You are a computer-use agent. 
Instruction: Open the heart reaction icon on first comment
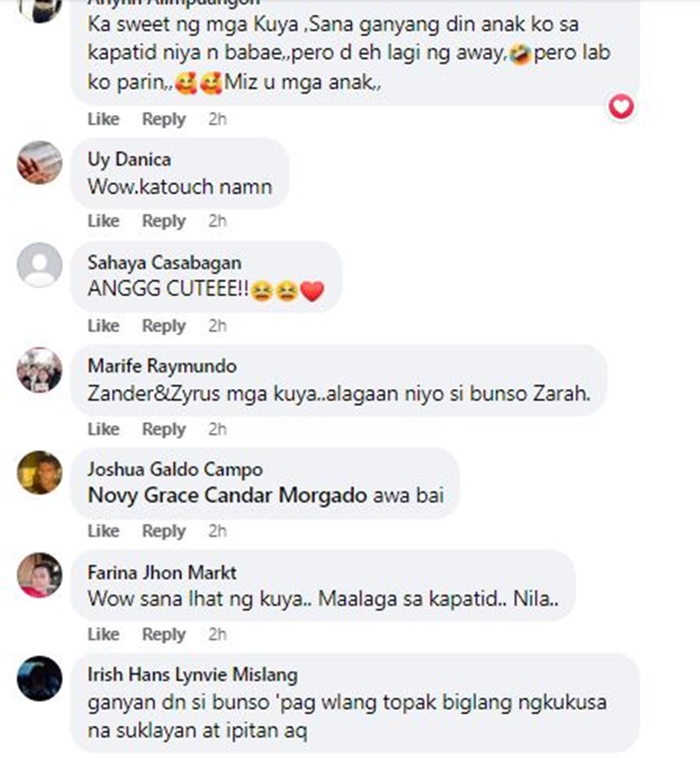(622, 106)
